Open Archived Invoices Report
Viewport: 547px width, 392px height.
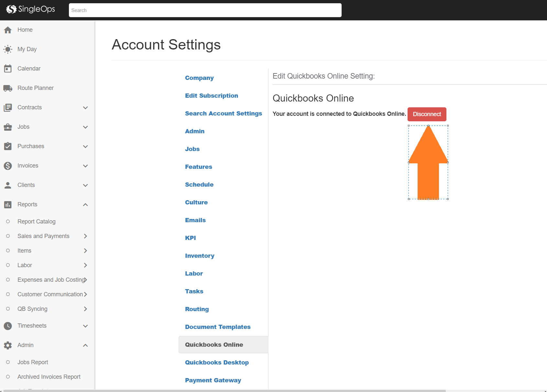49,377
